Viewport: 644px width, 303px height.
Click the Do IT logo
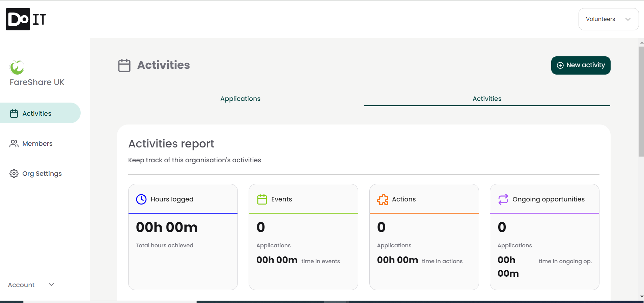point(26,19)
